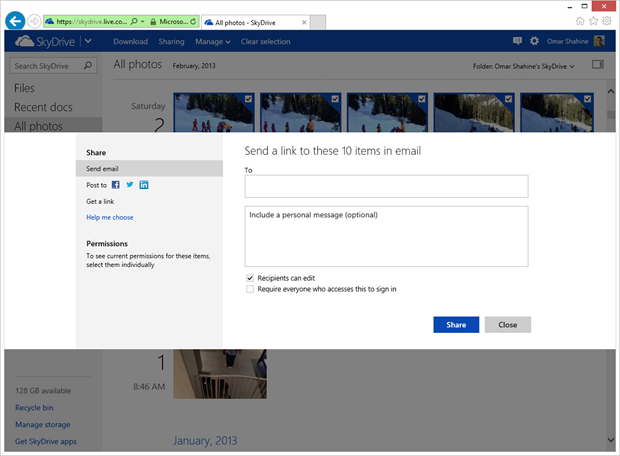The height and width of the screenshot is (456, 620).
Task: Toggle the details pane icon
Action: click(597, 65)
